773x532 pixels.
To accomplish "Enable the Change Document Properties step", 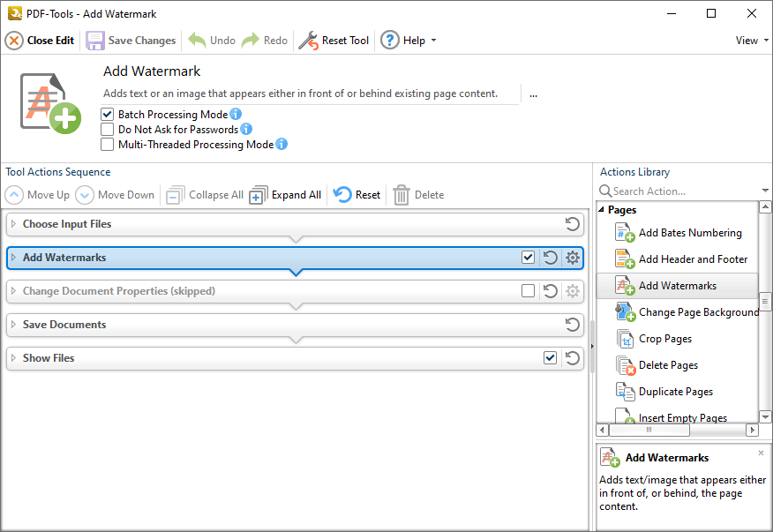I will click(528, 291).
